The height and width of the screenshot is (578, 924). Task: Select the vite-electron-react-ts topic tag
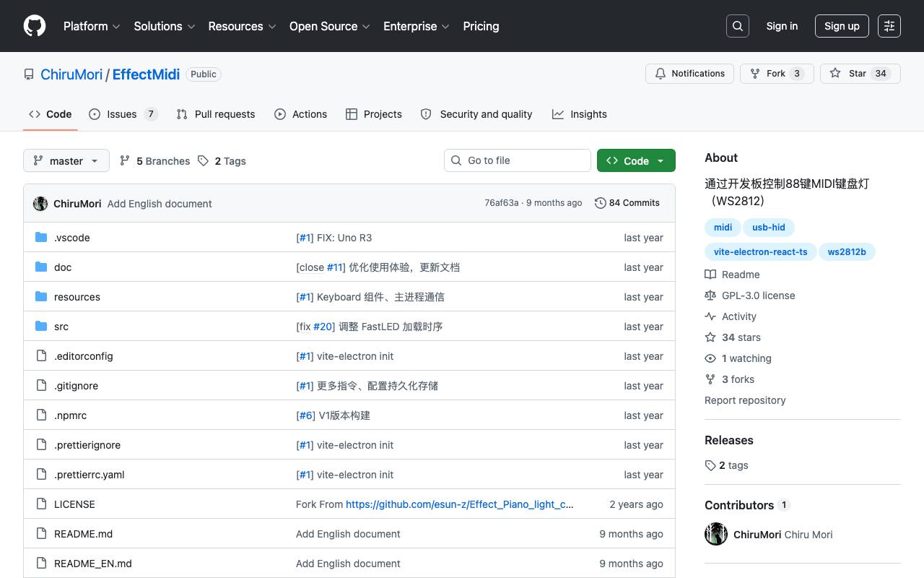point(761,252)
